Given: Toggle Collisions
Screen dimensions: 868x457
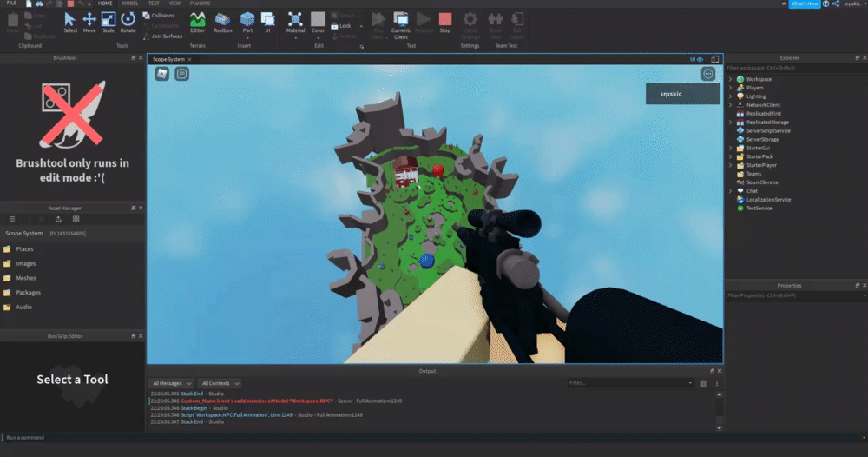Looking at the screenshot, I should [x=158, y=16].
